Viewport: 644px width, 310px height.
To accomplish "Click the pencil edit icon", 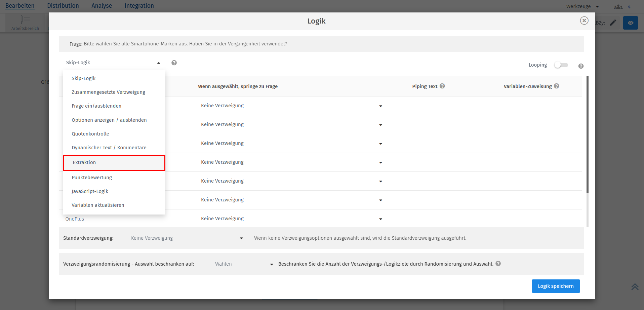I will 613,23.
